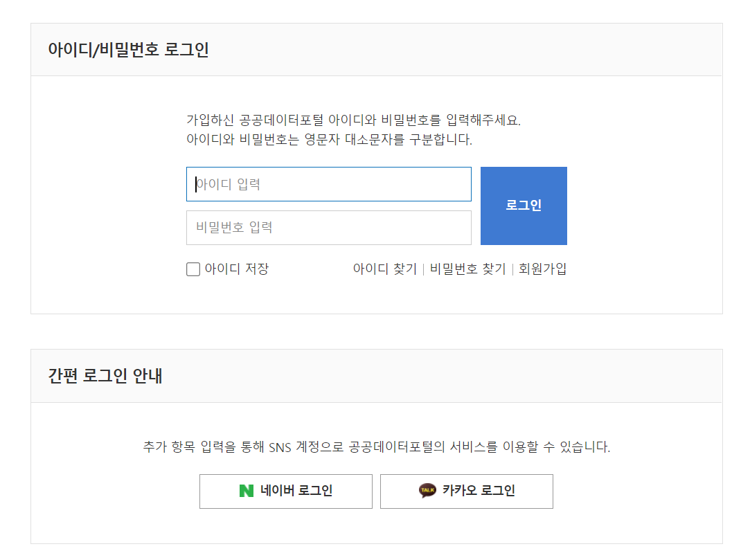741x560 pixels.
Task: Click the 아이디 저장 label text
Action: pos(236,269)
